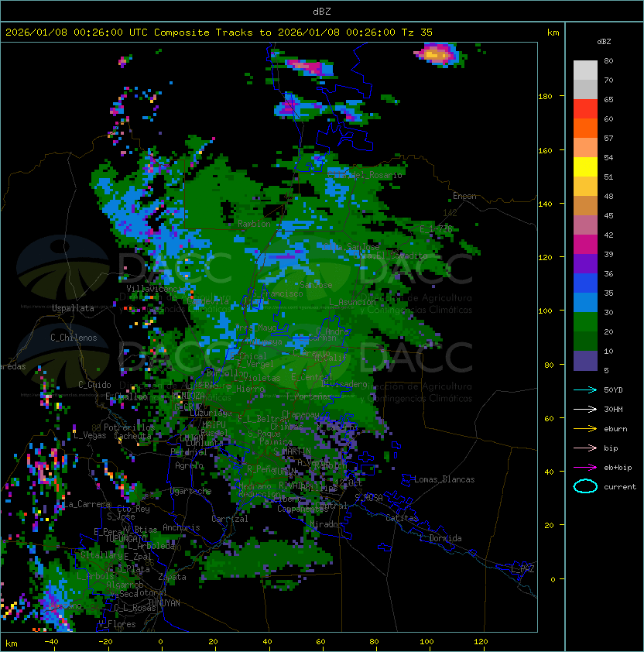Click the 'Zapata' map label
The height and width of the screenshot is (652, 644).
172,577
